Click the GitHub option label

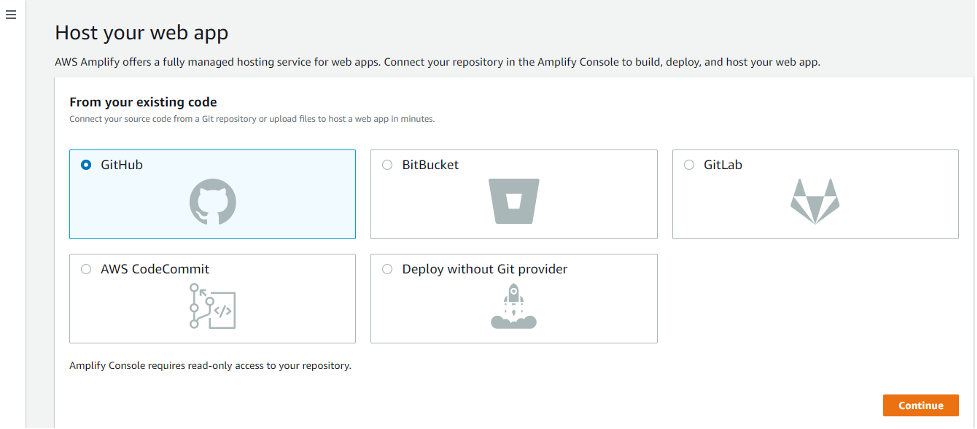point(122,165)
